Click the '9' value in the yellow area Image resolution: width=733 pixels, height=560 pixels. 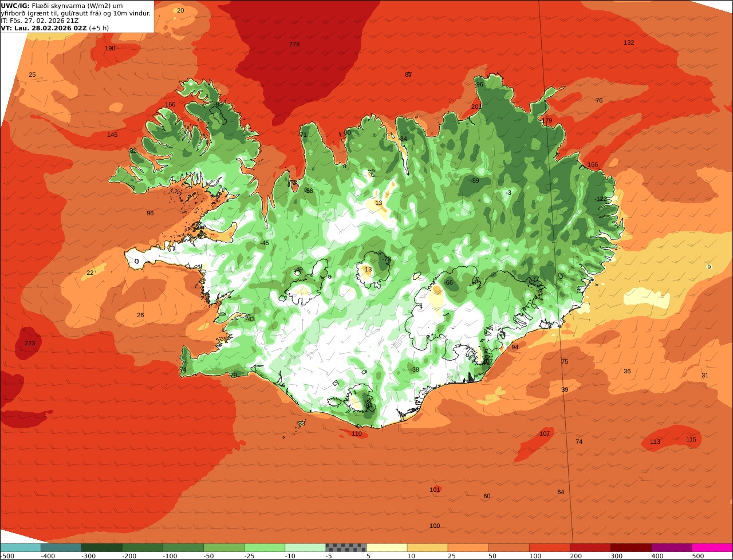pos(709,267)
